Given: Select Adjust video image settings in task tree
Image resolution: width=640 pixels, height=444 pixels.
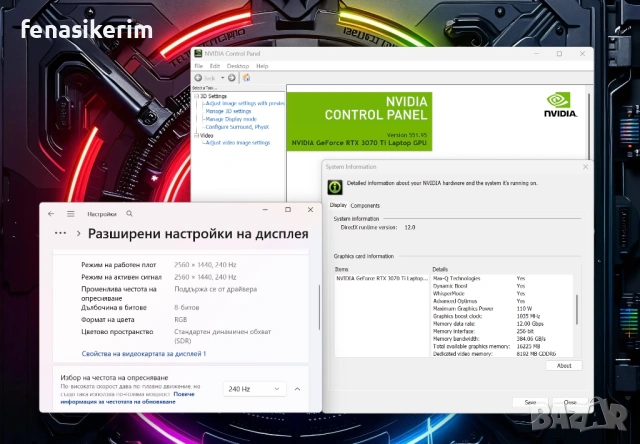Looking at the screenshot, I should [238, 143].
